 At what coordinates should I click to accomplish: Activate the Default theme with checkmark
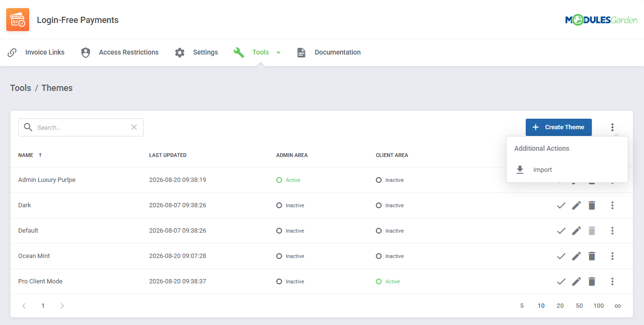(x=561, y=231)
